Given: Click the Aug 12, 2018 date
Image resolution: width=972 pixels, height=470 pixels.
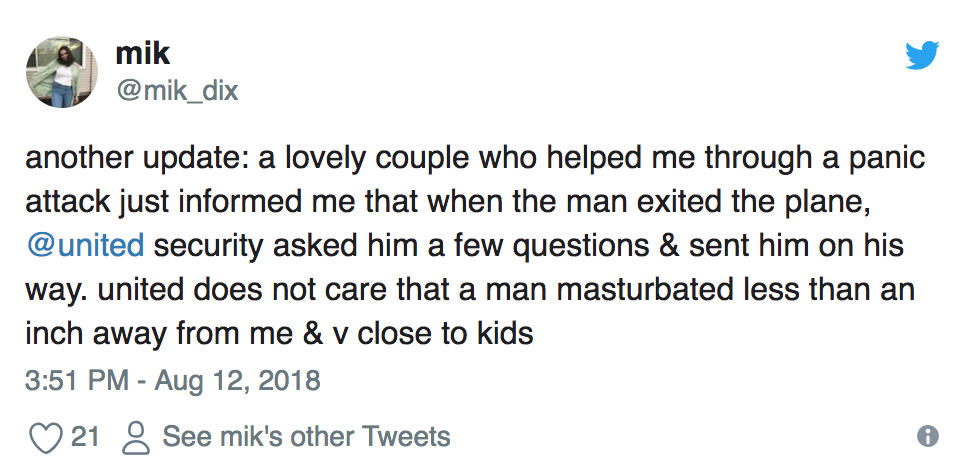Looking at the screenshot, I should coord(237,380).
